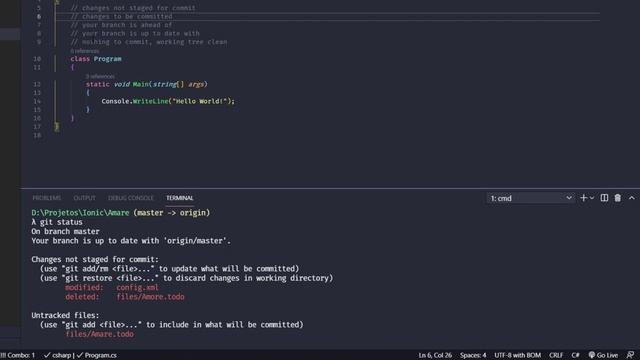Click the 'static void Main' method signature

[x=147, y=84]
